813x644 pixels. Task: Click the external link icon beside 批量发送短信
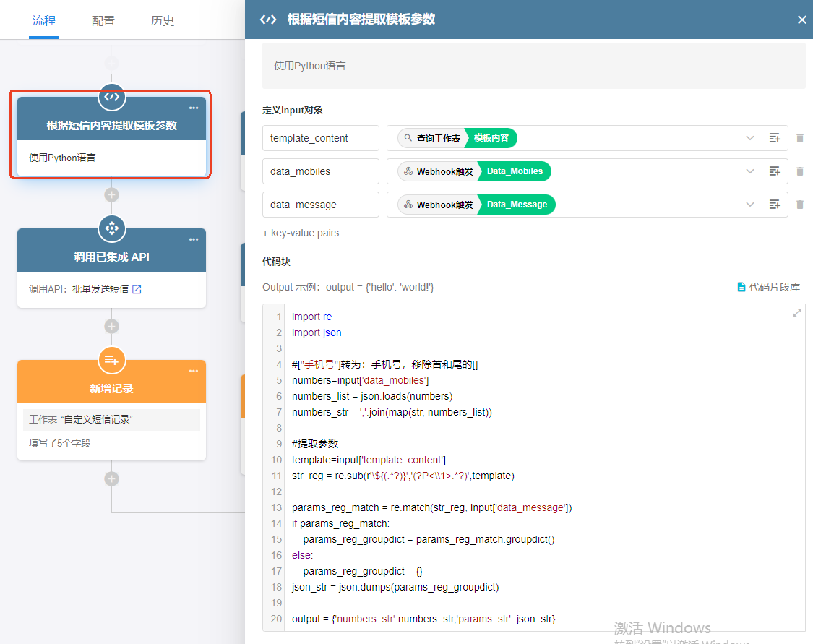tap(137, 290)
